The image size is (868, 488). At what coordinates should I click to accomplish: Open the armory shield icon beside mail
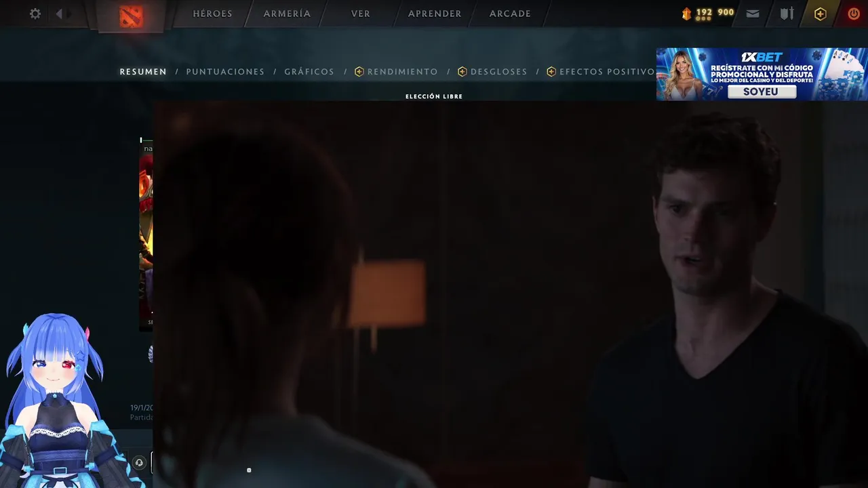tap(787, 14)
